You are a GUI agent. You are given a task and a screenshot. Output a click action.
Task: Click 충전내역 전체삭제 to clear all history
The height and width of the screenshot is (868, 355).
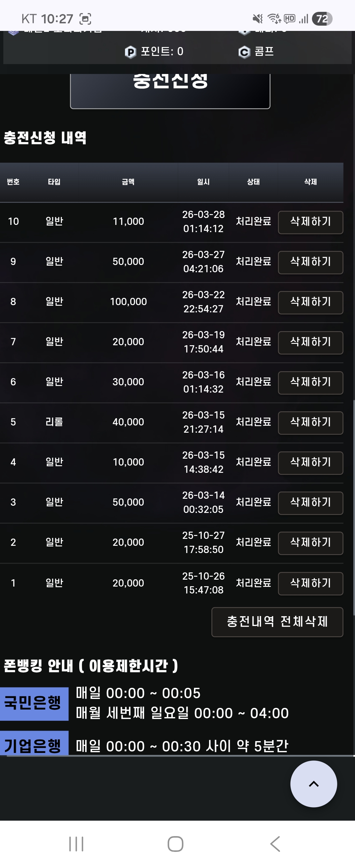tap(277, 622)
